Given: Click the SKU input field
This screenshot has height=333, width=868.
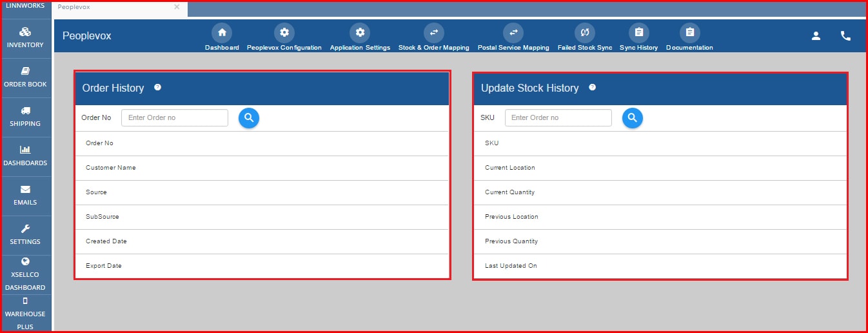Looking at the screenshot, I should tap(558, 117).
